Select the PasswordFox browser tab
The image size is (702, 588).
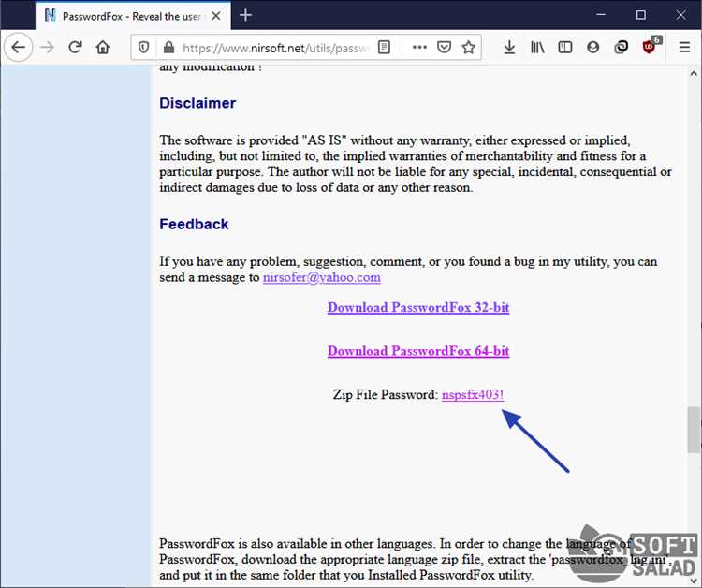(x=133, y=16)
